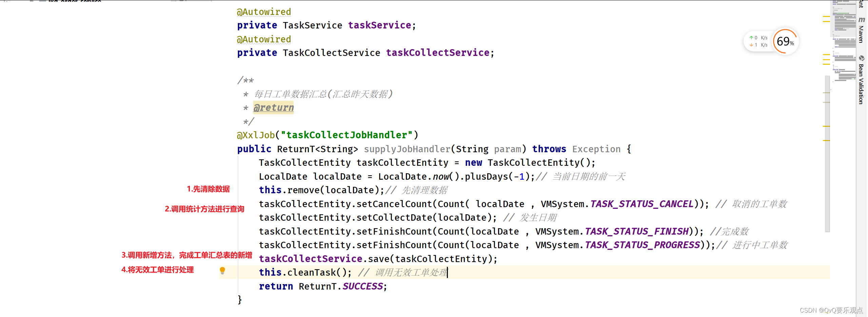Click the yellow lightbulb quick-fix icon

pyautogui.click(x=222, y=271)
